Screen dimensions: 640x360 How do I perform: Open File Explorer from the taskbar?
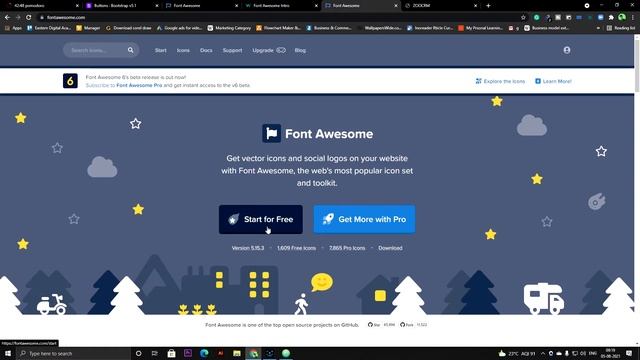coord(237,353)
